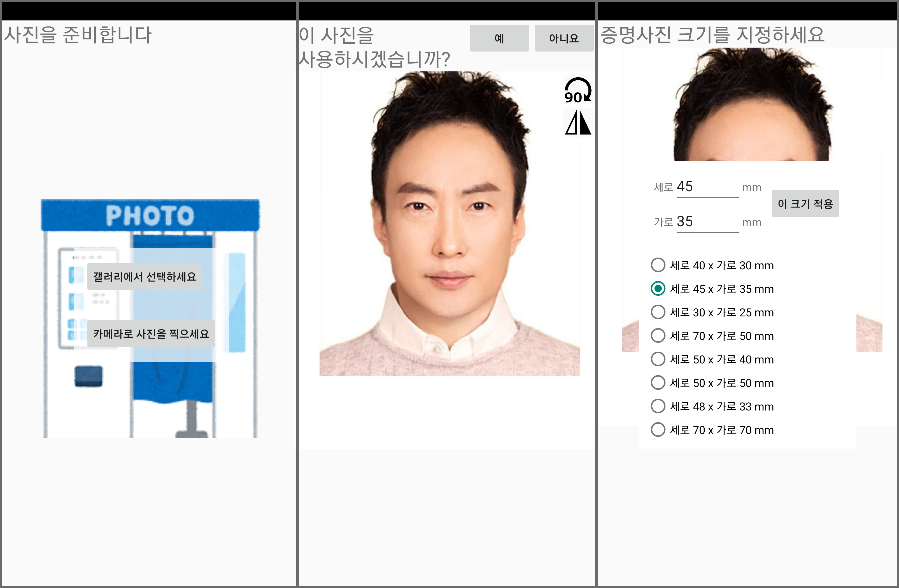The image size is (899, 588).
Task: Confirm photo with 예 button
Action: [499, 38]
